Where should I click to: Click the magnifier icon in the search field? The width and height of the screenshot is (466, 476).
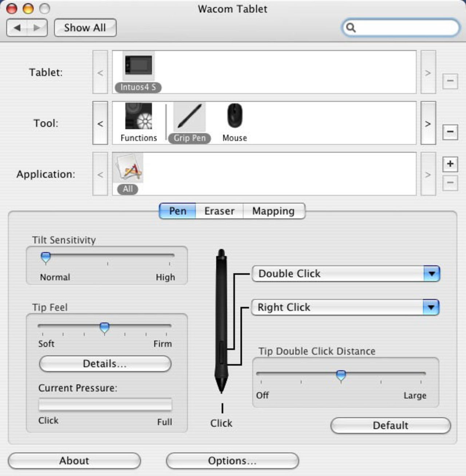tap(351, 28)
